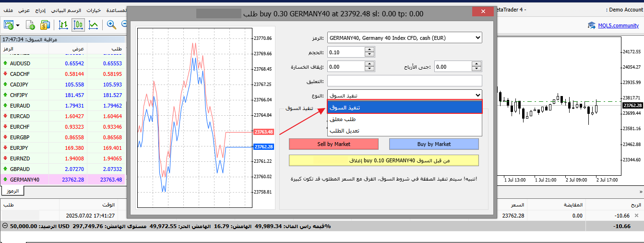This screenshot has width=644, height=243.
Task: Click the document with green plus toolbar icon
Action: click(30, 24)
